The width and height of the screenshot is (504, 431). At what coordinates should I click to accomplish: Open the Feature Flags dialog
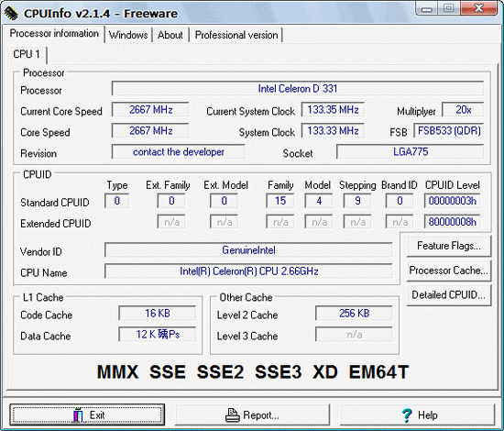click(x=449, y=246)
